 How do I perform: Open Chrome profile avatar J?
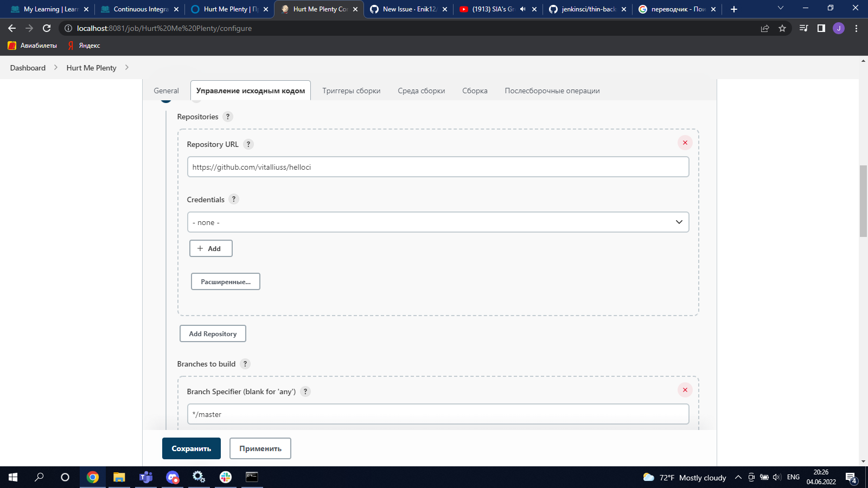839,28
